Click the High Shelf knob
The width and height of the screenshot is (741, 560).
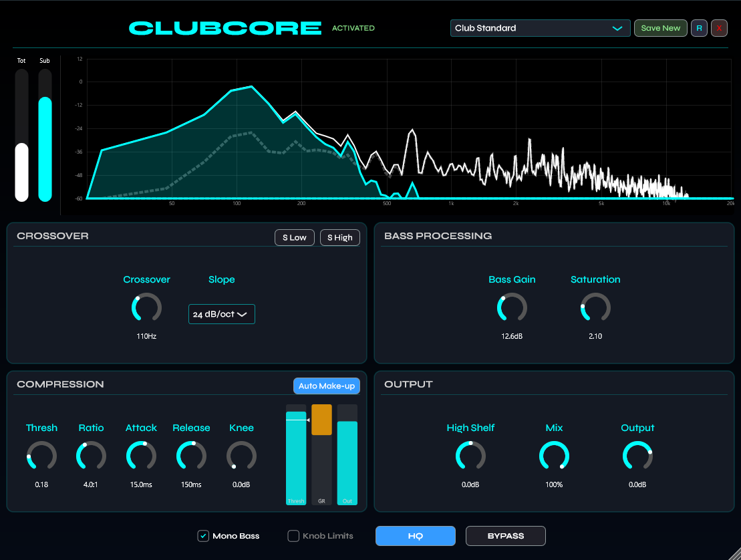[x=470, y=456]
